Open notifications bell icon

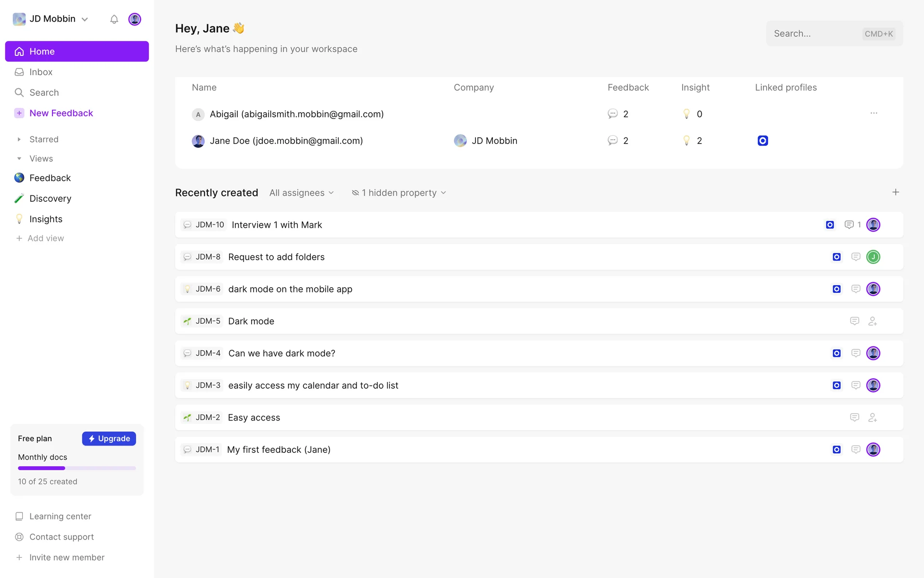click(114, 19)
